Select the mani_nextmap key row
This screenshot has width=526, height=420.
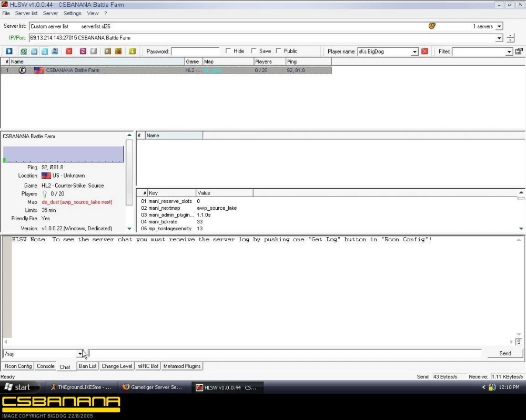pos(189,208)
